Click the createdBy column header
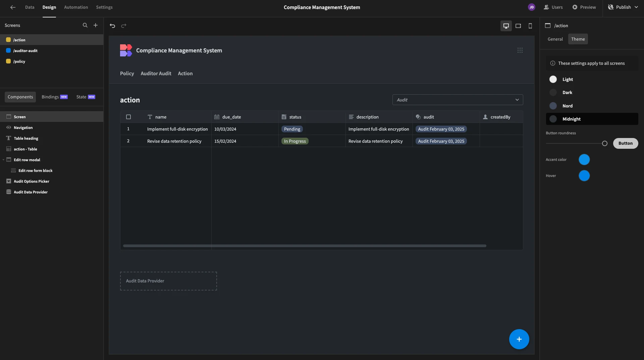 coord(501,117)
